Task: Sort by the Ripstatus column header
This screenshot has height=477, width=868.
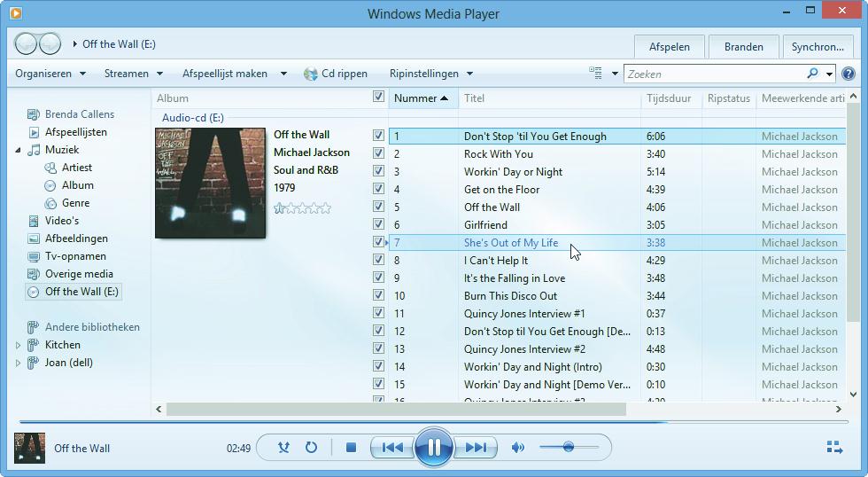Action: click(x=728, y=98)
